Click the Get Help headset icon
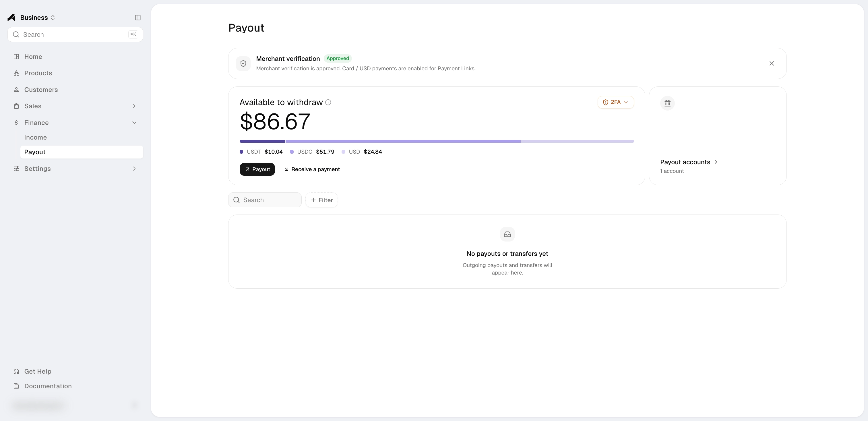The image size is (868, 421). click(x=16, y=371)
